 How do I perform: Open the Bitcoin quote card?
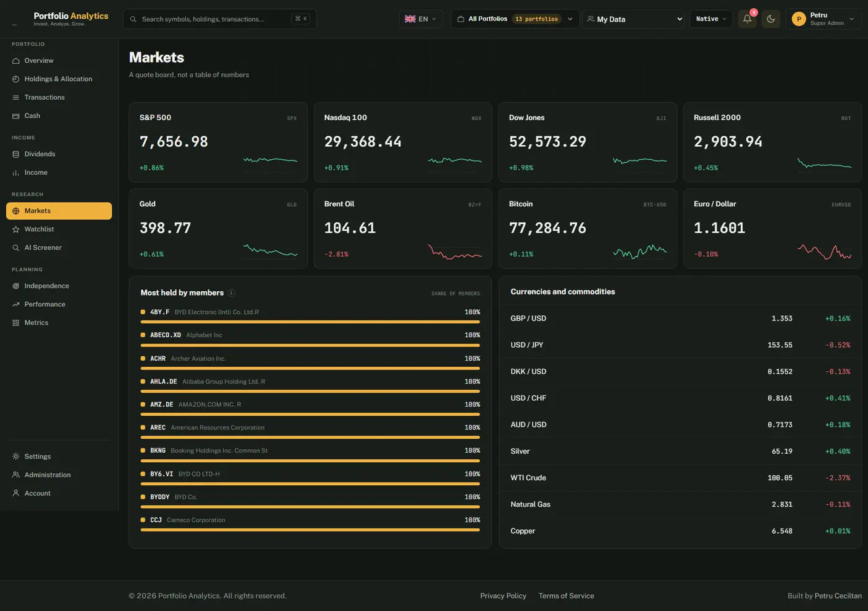point(588,229)
